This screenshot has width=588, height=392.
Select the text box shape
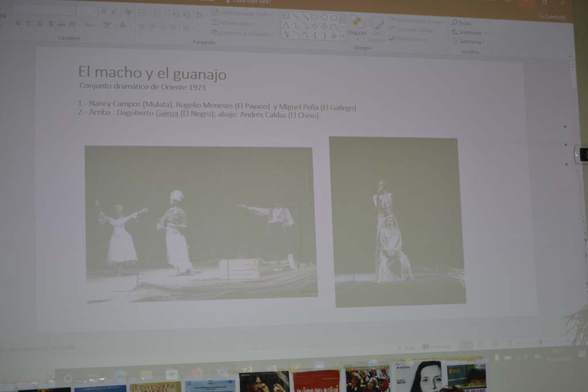point(286,16)
